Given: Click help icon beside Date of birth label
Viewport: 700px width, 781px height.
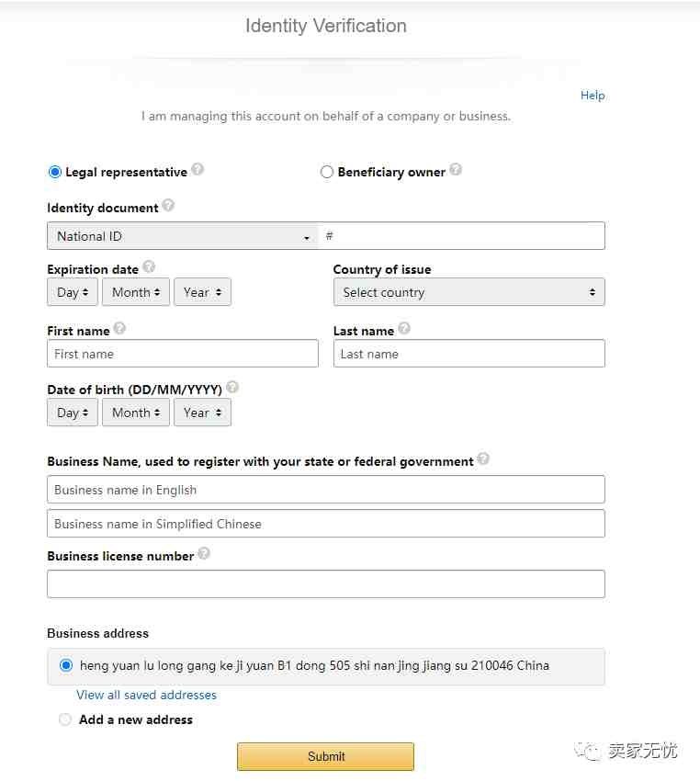Looking at the screenshot, I should point(232,387).
